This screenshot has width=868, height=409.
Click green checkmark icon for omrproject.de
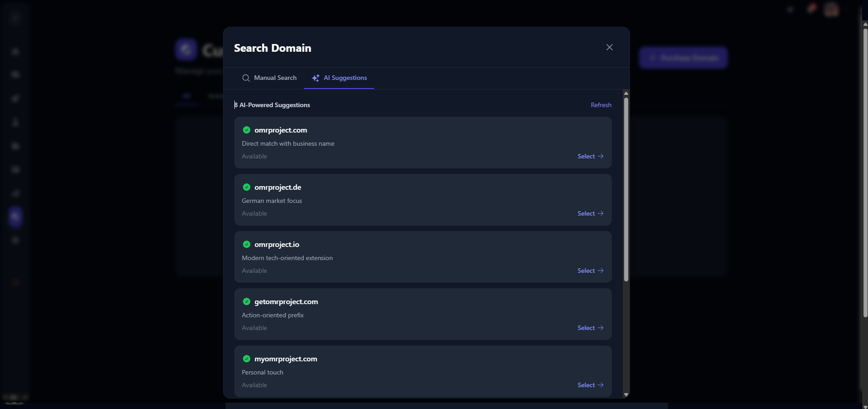246,187
